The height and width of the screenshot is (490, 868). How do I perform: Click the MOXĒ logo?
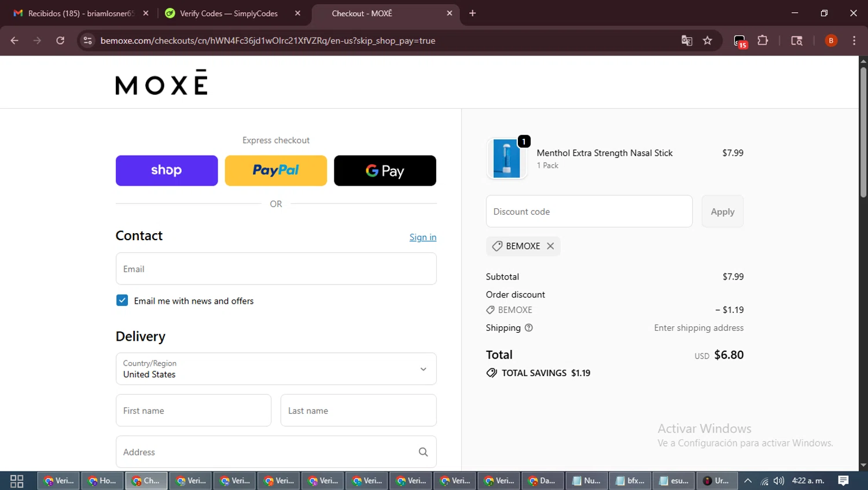coord(161,82)
